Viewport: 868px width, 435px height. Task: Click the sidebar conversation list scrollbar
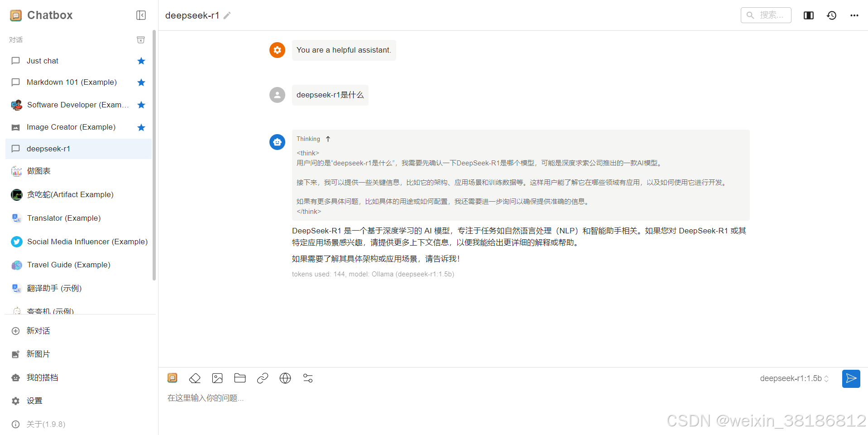pyautogui.click(x=154, y=155)
